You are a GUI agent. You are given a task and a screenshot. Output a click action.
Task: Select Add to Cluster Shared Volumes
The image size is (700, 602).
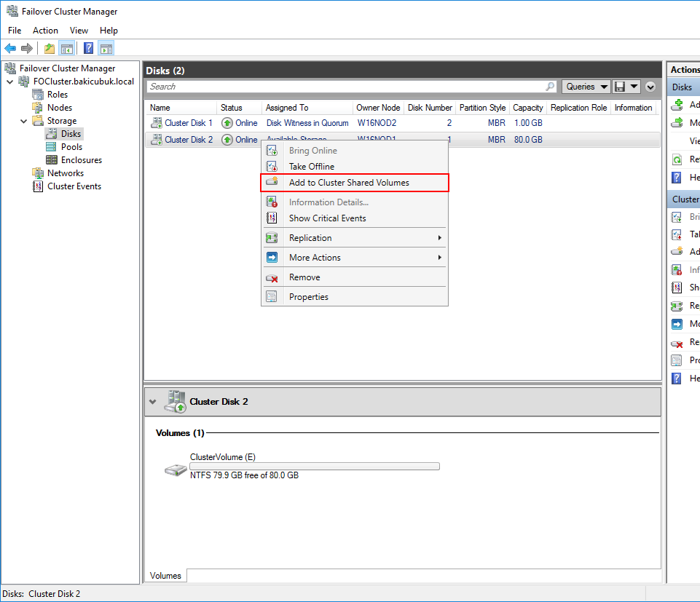(355, 183)
